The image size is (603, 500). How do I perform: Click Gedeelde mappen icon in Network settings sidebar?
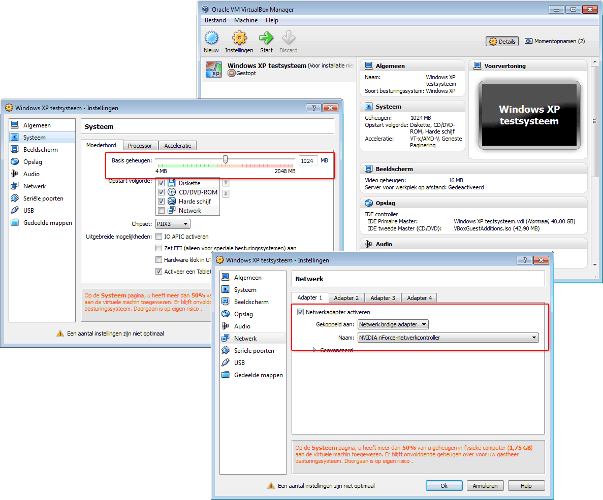225,375
